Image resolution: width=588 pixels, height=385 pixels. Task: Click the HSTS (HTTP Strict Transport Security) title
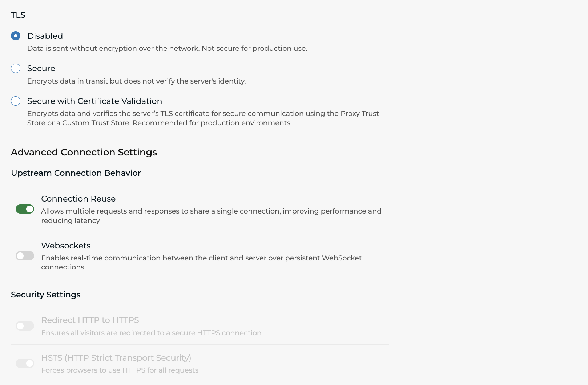[x=116, y=358]
